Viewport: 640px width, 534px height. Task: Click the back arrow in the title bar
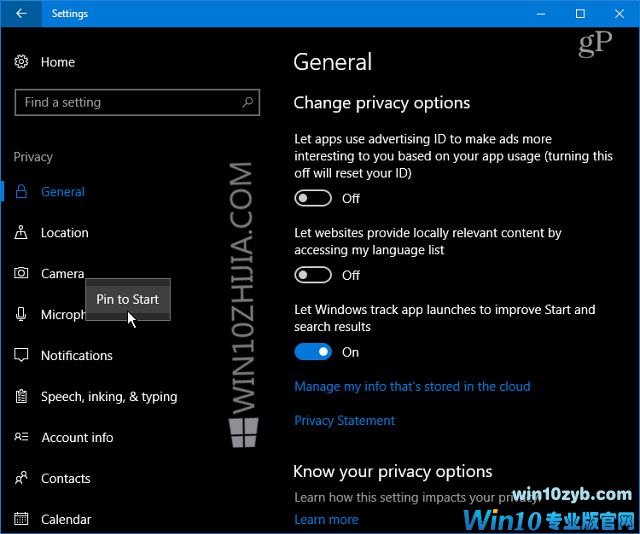point(21,13)
